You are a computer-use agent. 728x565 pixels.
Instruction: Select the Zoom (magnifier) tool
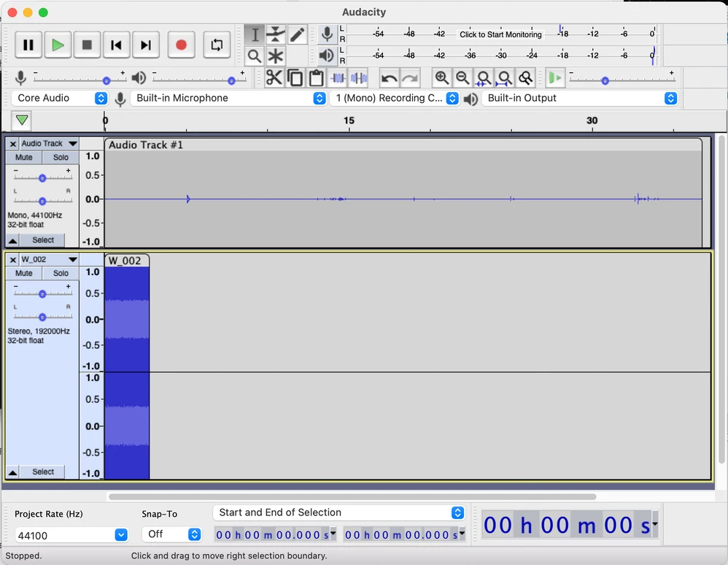pos(255,56)
